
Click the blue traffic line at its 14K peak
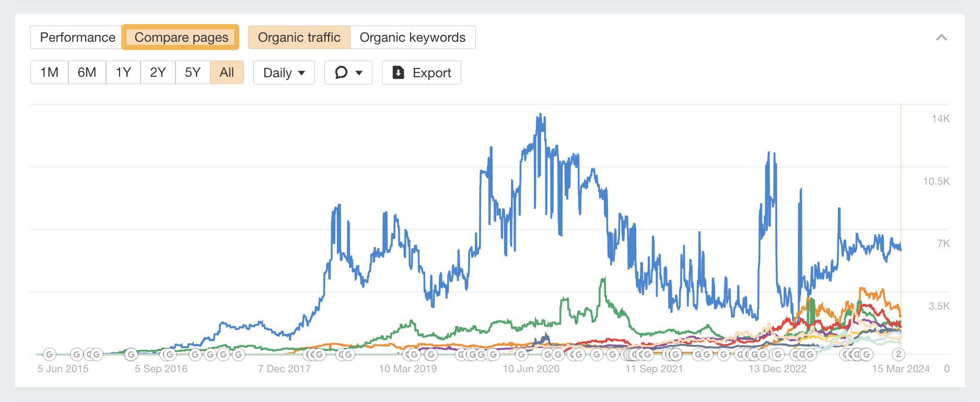coord(541,114)
